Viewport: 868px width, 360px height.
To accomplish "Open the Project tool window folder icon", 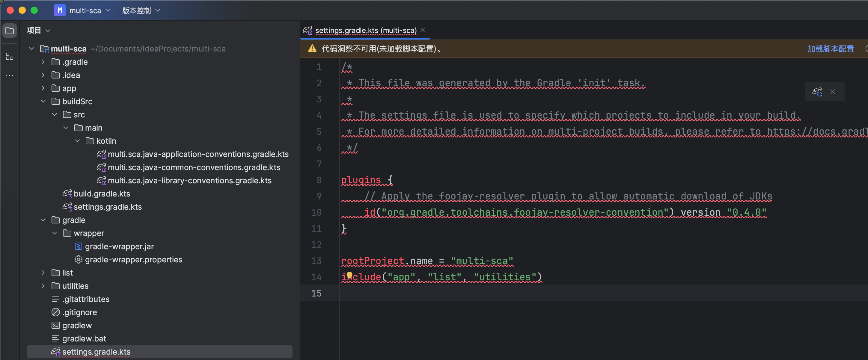I will (x=10, y=31).
